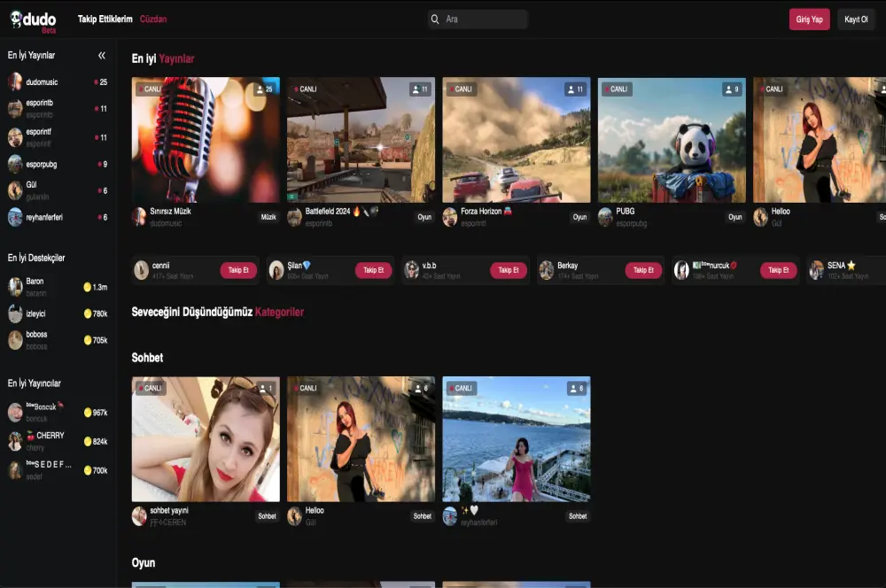886x588 pixels.
Task: Open Baron supporter avatar in sidebar
Action: [x=15, y=287]
